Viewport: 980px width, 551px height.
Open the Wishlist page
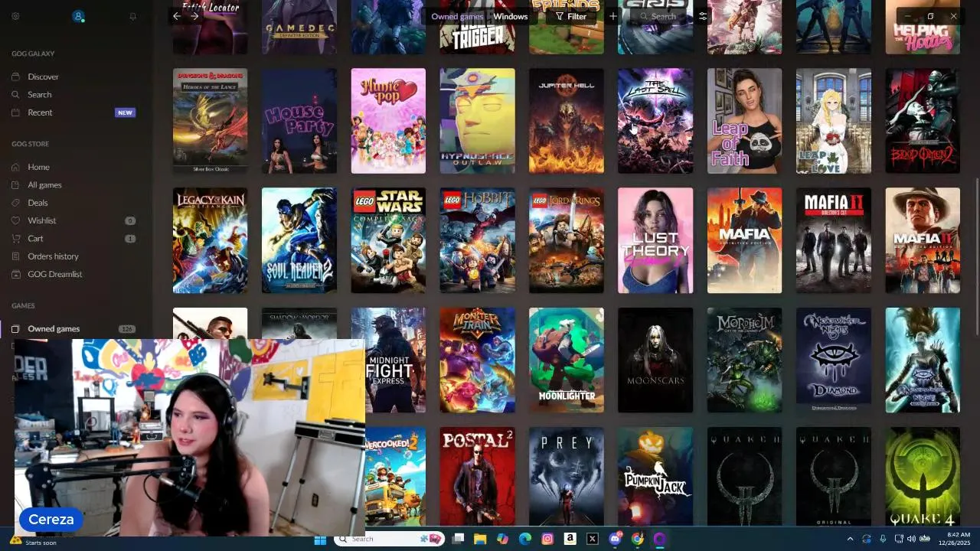[42, 220]
